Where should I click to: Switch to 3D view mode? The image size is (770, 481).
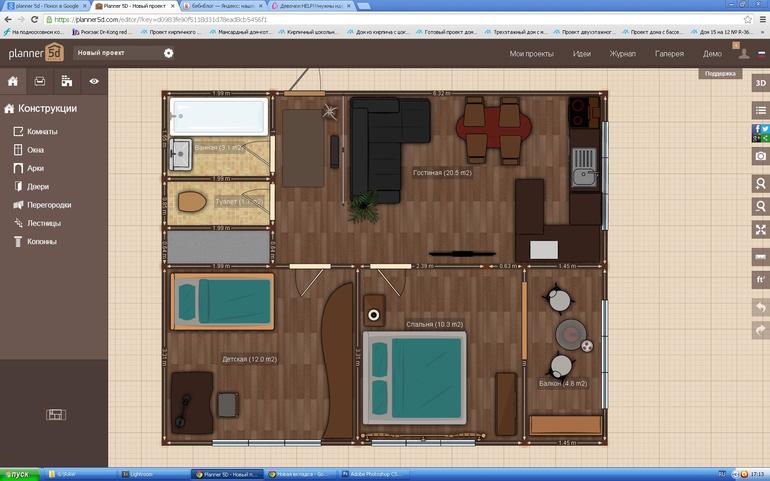(761, 83)
